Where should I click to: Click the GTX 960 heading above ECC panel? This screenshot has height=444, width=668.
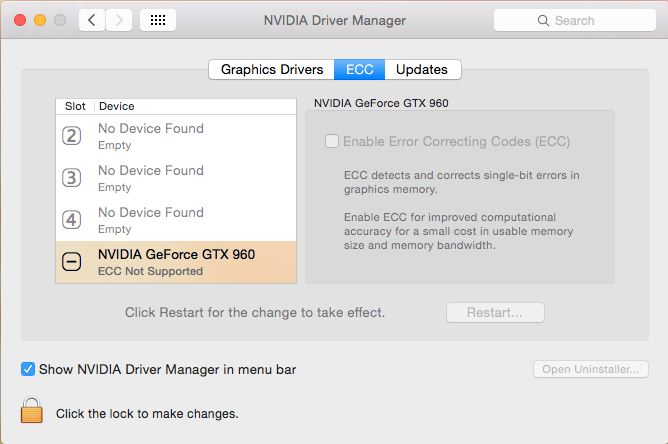381,103
